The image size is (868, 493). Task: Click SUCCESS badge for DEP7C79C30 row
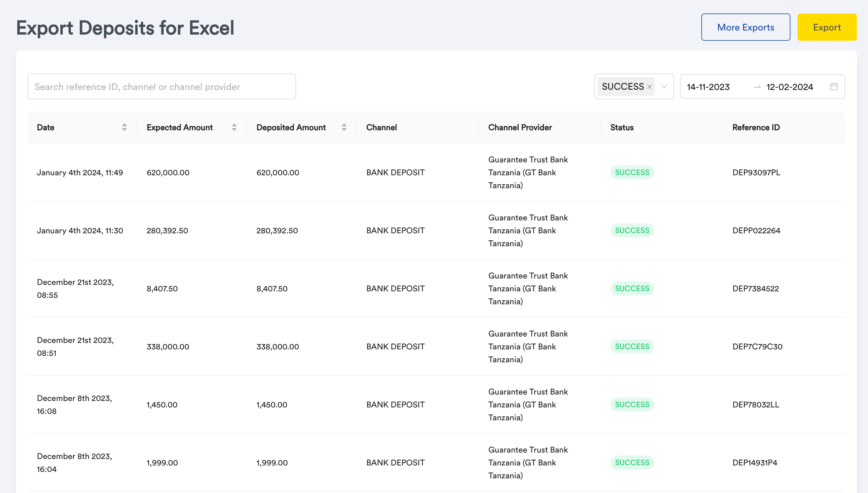tap(632, 346)
